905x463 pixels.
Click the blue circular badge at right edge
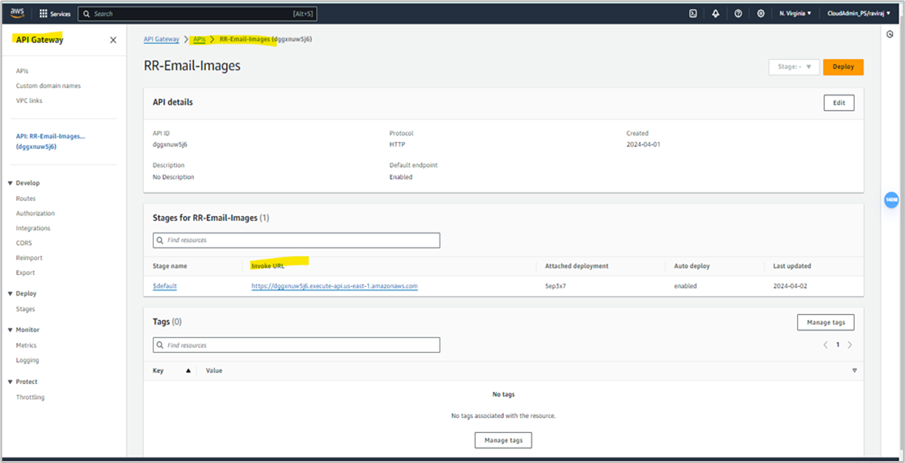click(891, 200)
